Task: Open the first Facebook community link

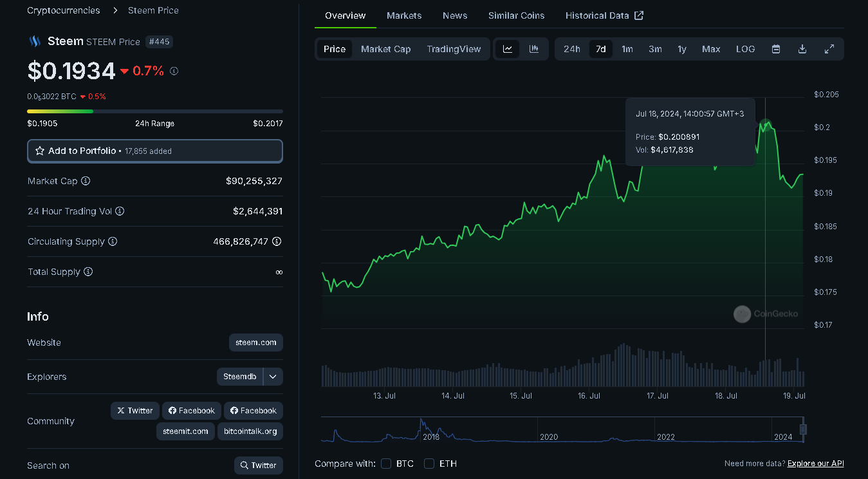Action: [x=192, y=411]
